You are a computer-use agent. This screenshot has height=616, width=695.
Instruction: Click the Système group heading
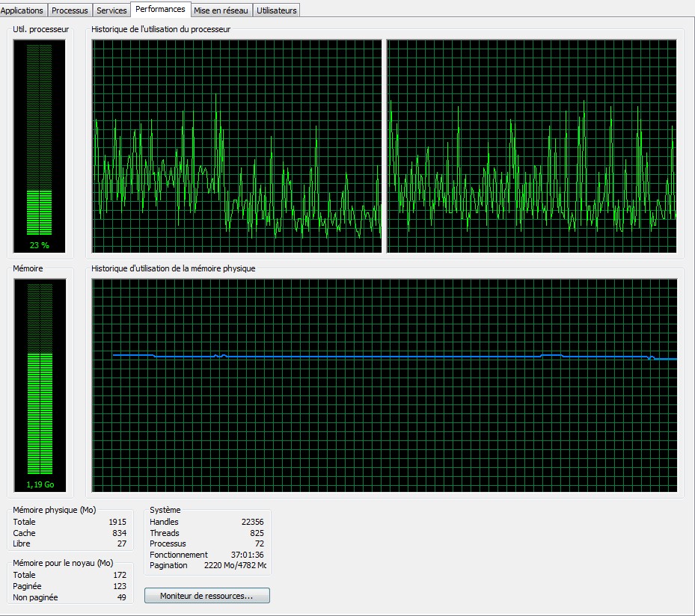(165, 510)
